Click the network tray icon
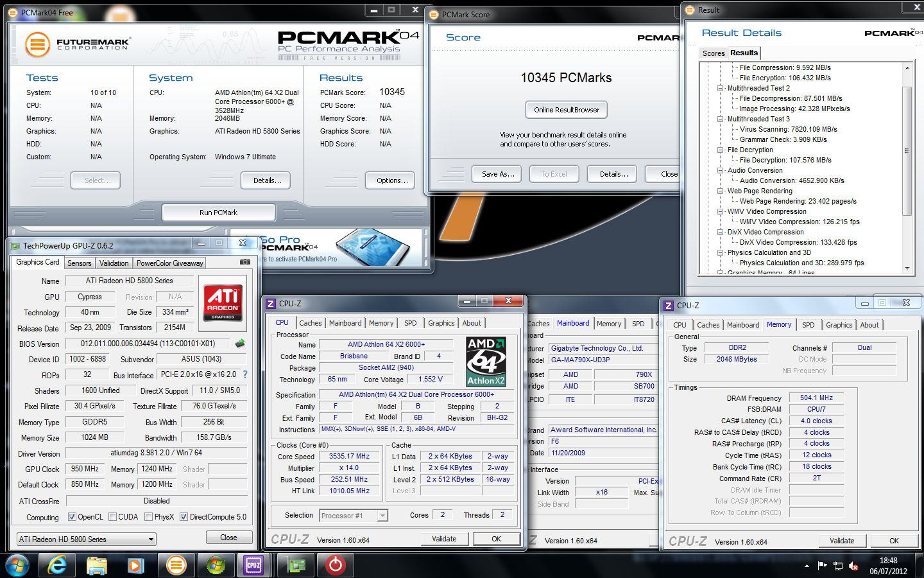The image size is (924, 578). (x=838, y=566)
